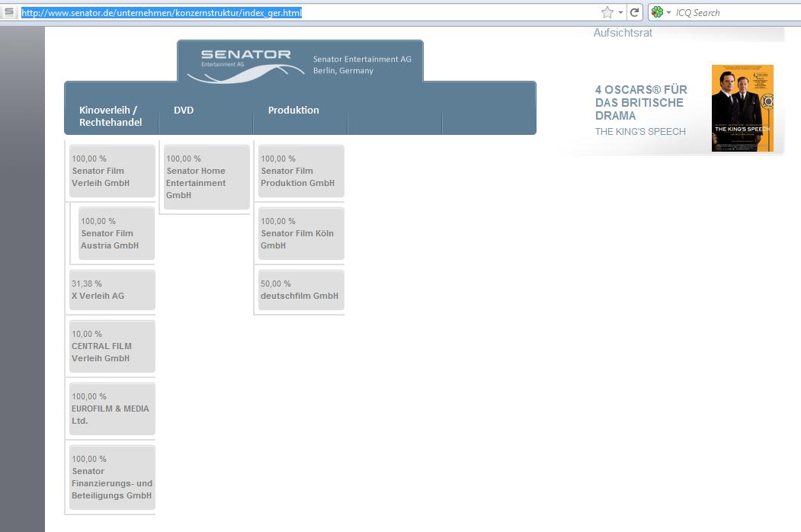Screen dimensions: 801x532
Task: Click THE KING'S SPEECH text link
Action: [x=640, y=132]
